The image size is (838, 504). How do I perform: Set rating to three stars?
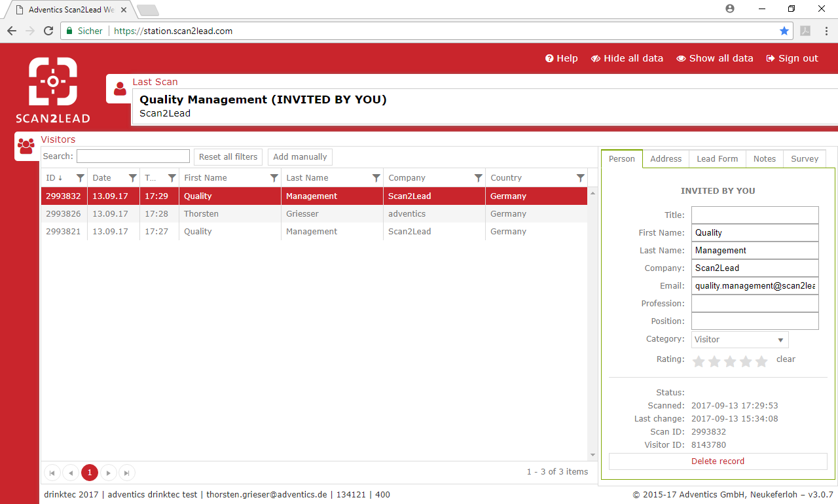[730, 361]
